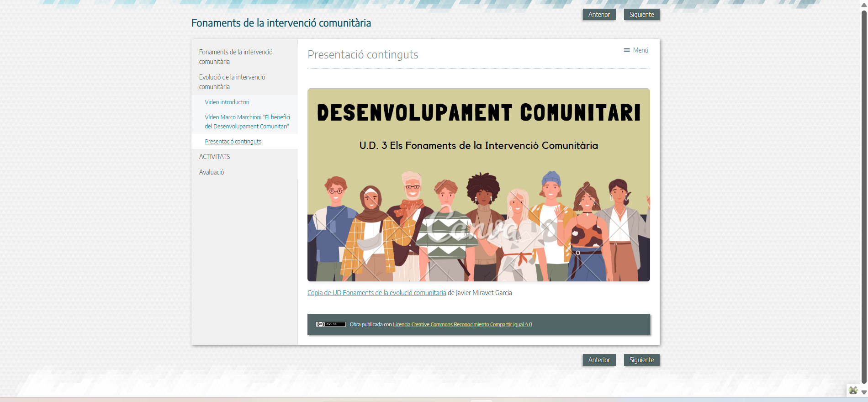Click the Creative Commons BY-SA badge
Screen dimensions: 868x402
pos(331,324)
